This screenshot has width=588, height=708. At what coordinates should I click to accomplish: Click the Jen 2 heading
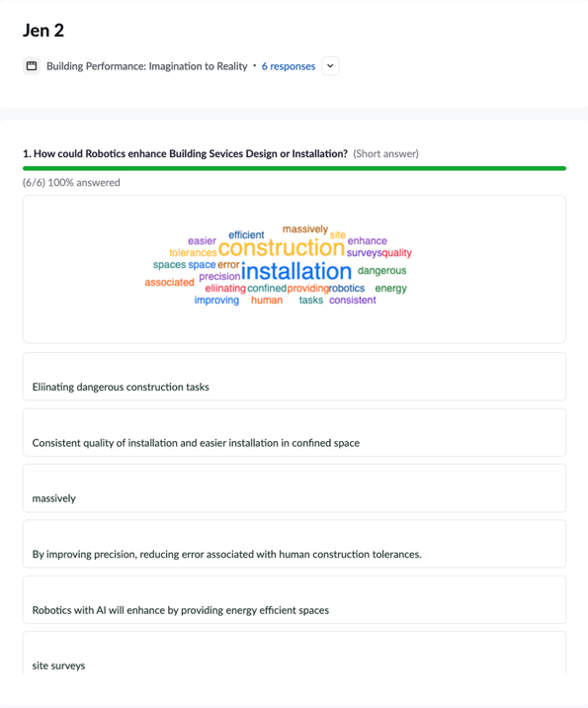point(43,31)
